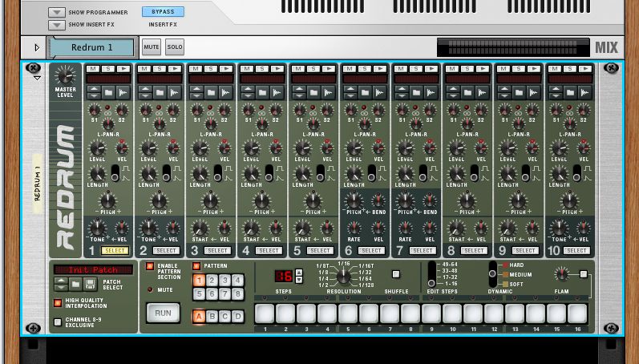Viewport: 639px width, 364px height.
Task: Click the Pan knob on drum channel 5
Action: coord(313,124)
